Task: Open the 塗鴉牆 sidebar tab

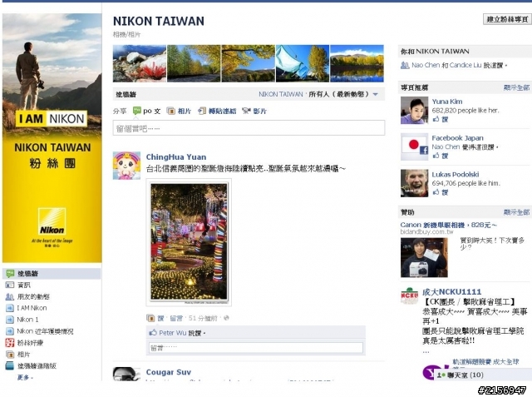Action: click(x=52, y=273)
